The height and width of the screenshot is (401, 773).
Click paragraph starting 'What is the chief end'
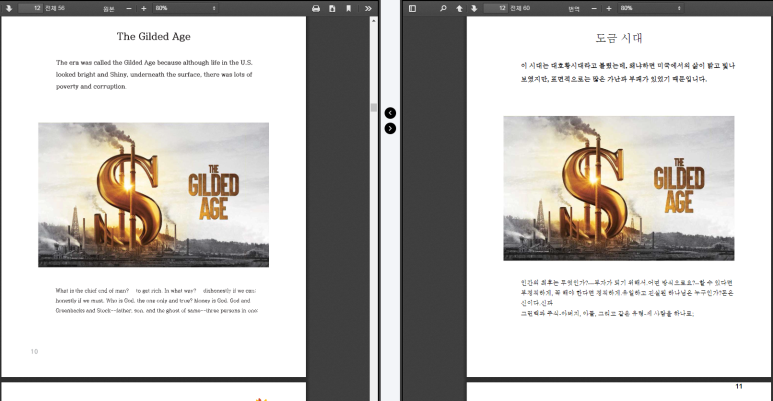[156, 301]
